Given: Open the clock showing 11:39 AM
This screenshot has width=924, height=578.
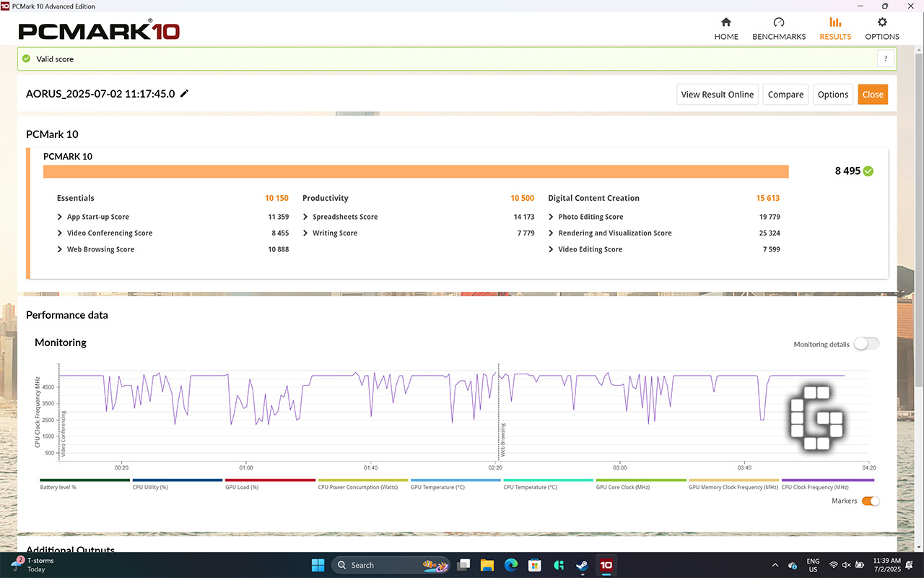Looking at the screenshot, I should 886,565.
